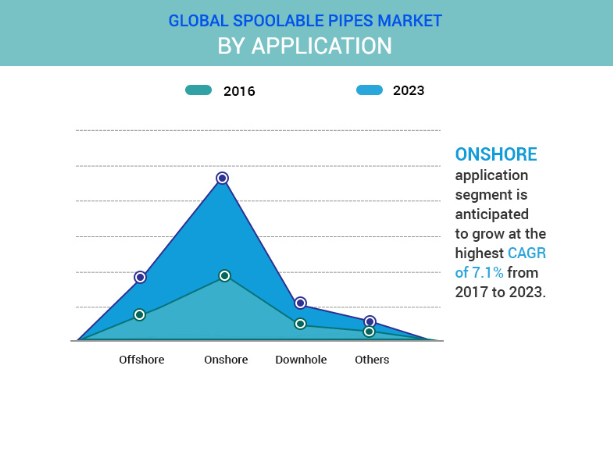The image size is (613, 462).
Task: Pick the 2016 Downhole data point
Action: click(300, 324)
